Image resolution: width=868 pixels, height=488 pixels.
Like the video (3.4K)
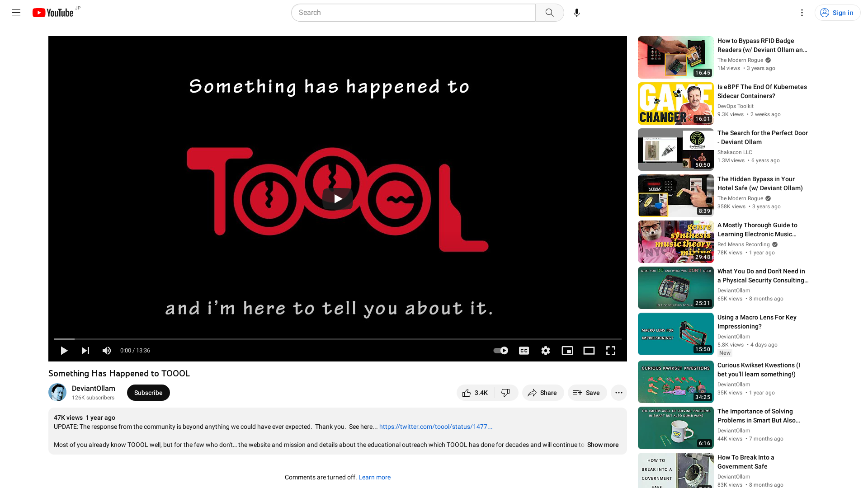pyautogui.click(x=476, y=393)
